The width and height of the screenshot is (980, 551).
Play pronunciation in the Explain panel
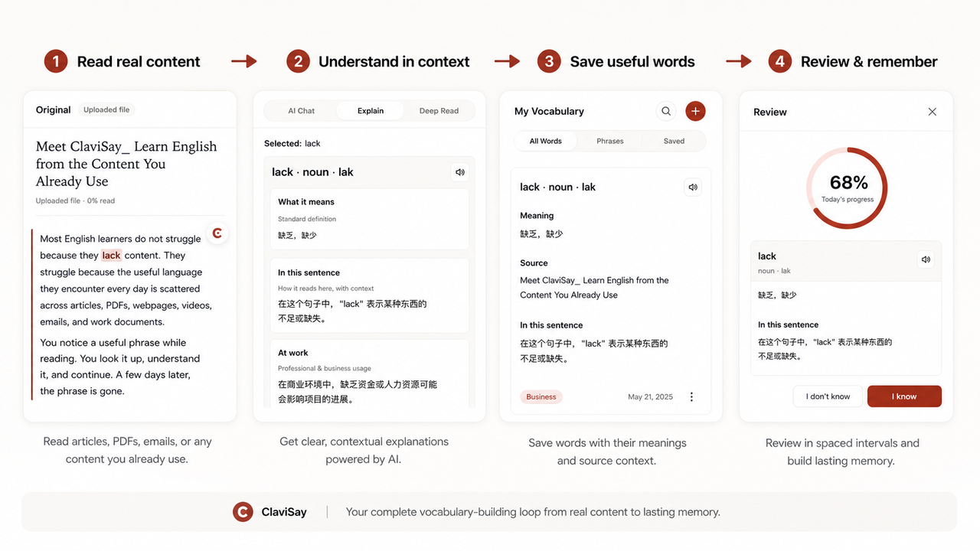tap(460, 172)
